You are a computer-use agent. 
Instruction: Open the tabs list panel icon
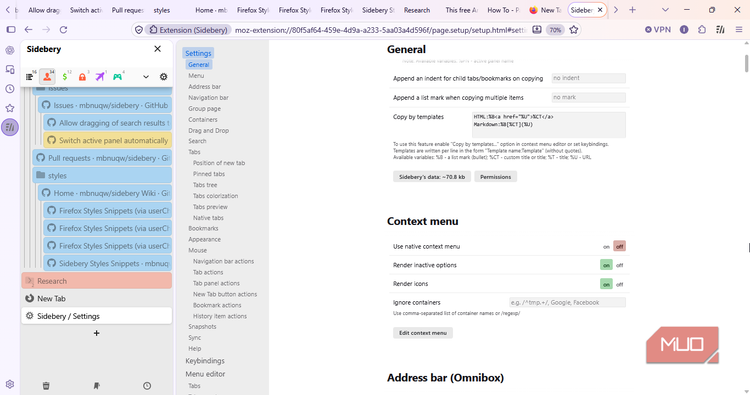tap(30, 77)
